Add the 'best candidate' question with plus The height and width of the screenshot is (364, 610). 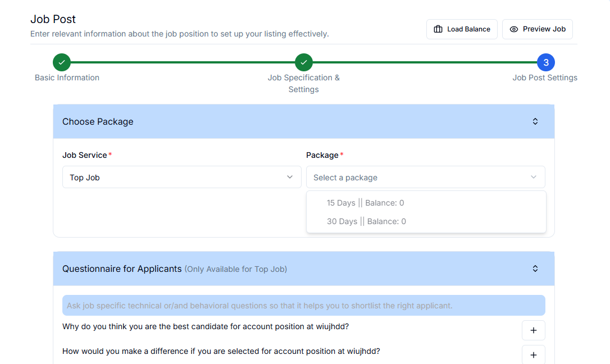click(x=534, y=330)
